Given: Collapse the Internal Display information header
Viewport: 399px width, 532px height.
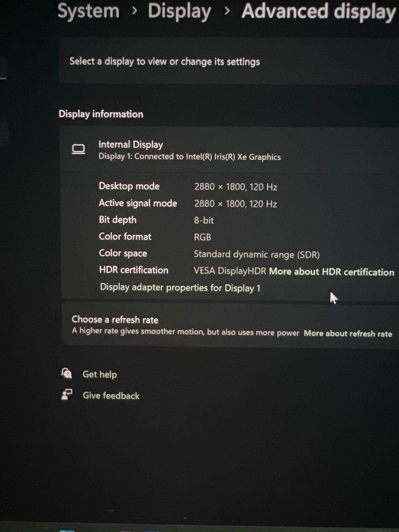Looking at the screenshot, I should [217, 150].
